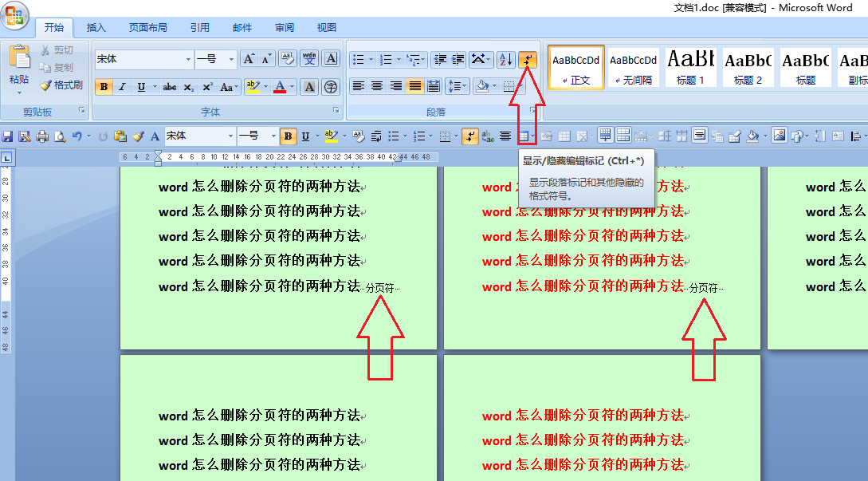Image resolution: width=868 pixels, height=481 pixels.
Task: Click the Shapes icon in the Quick Access Toolbar
Action: point(797,136)
